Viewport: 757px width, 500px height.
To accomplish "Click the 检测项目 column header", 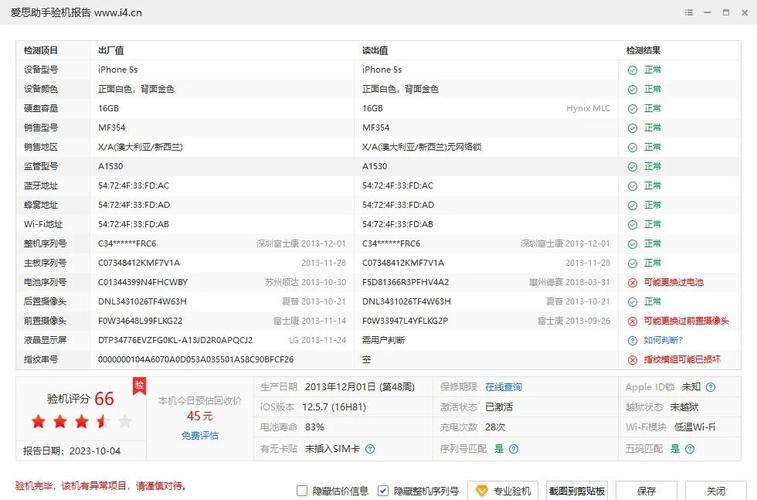I will pos(41,50).
